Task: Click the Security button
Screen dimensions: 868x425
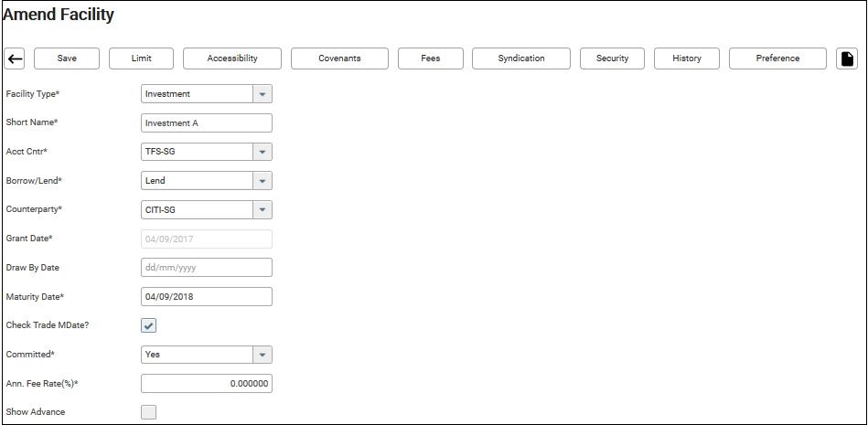Action: (x=612, y=58)
